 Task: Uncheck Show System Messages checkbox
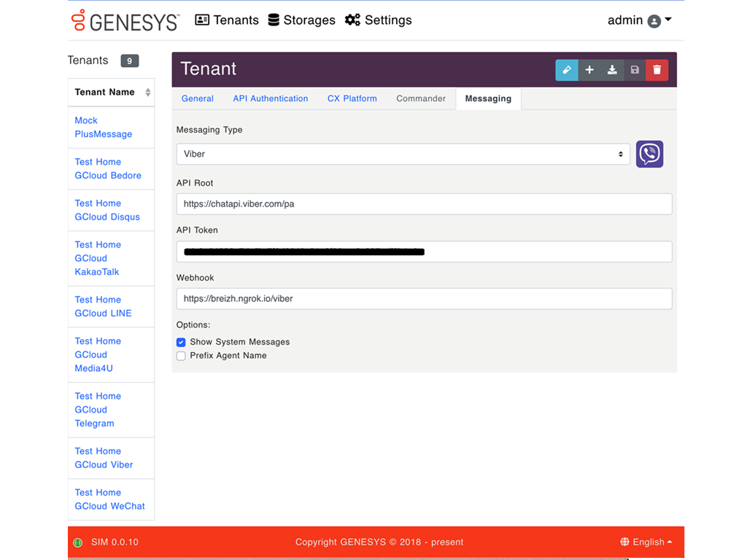tap(181, 342)
